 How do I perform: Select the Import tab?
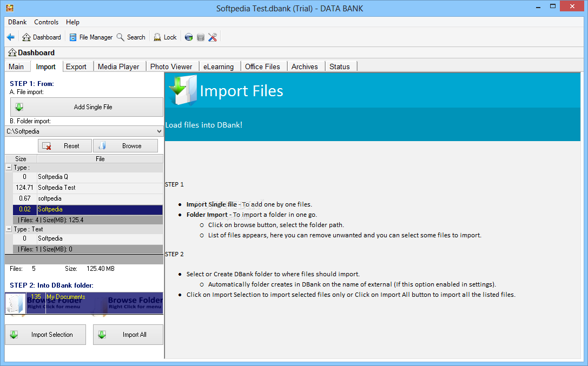pos(46,66)
